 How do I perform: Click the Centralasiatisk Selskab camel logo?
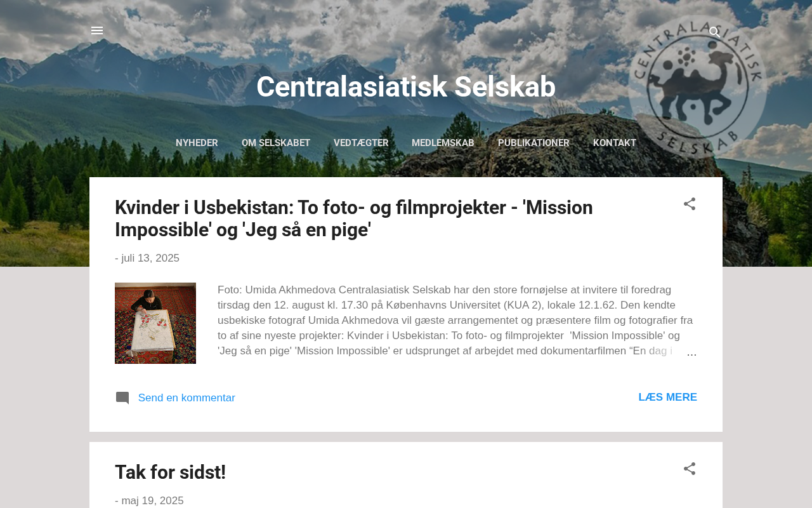698,87
